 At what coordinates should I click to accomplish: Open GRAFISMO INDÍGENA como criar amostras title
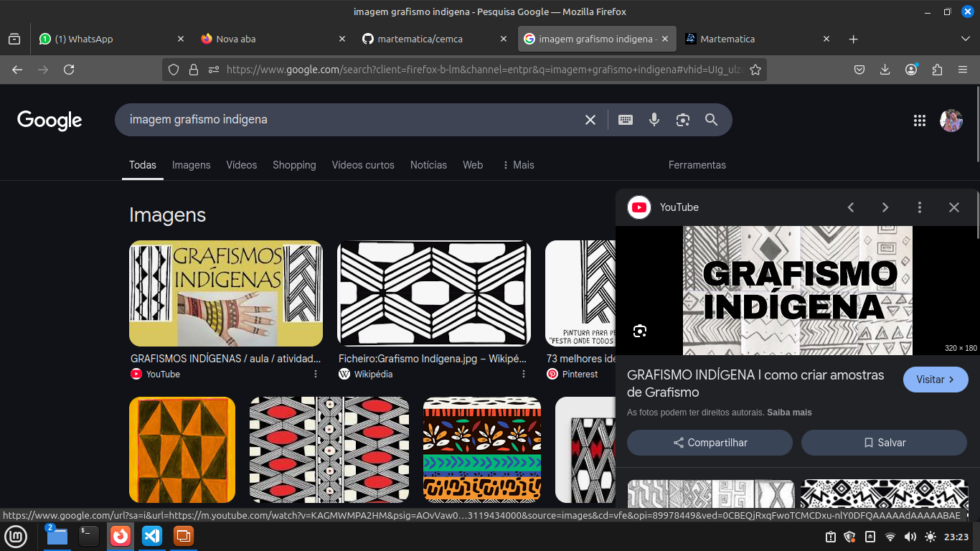click(755, 384)
